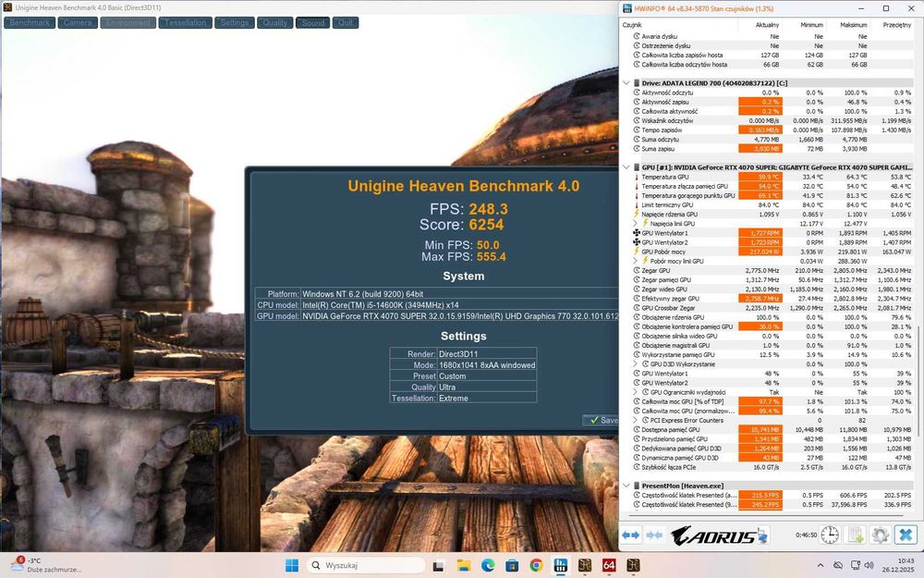
Task: Open the Benchmark menu in Heaven
Action: (30, 23)
